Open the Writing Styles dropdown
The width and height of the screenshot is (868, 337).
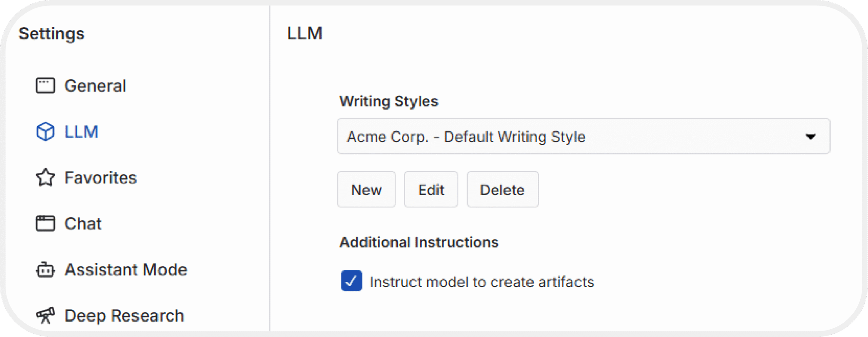(x=584, y=136)
